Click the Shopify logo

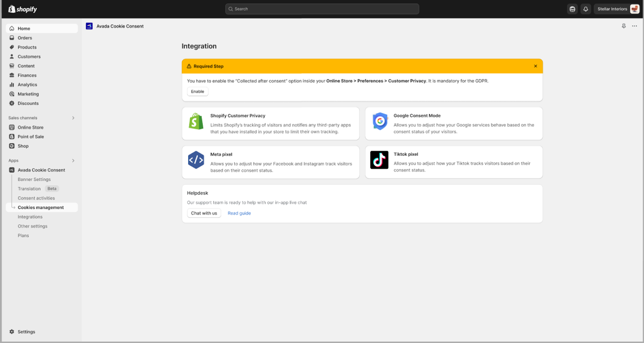(x=23, y=9)
